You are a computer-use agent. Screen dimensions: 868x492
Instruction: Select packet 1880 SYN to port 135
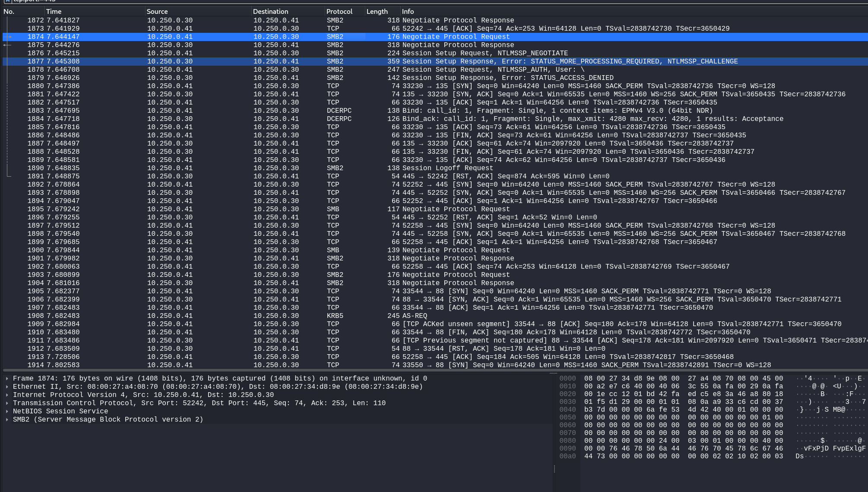(435, 86)
